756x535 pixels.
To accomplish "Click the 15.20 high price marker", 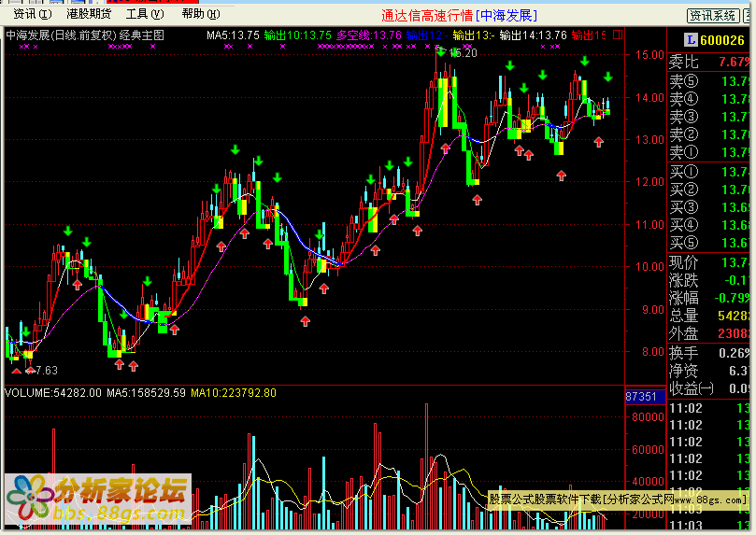I will 463,53.
